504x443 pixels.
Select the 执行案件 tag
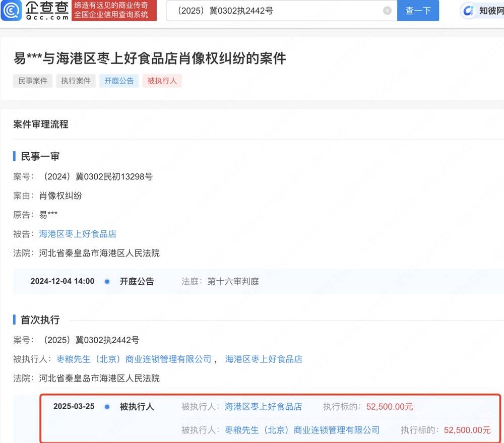(76, 81)
